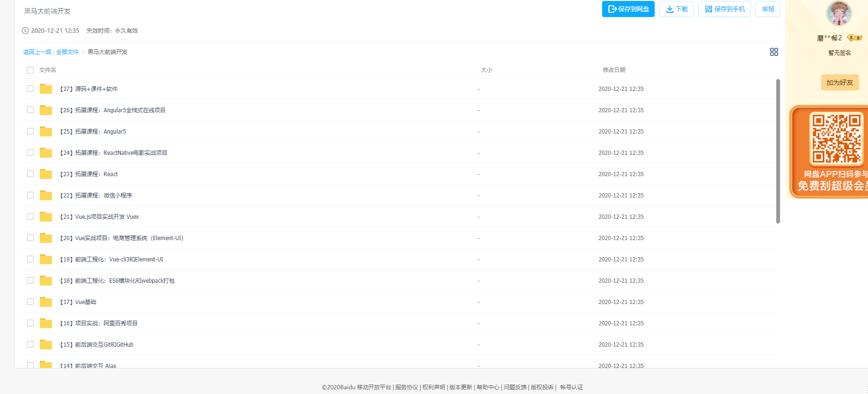This screenshot has width=868, height=394.
Task: Open 服务协议 footer link
Action: coord(407,387)
